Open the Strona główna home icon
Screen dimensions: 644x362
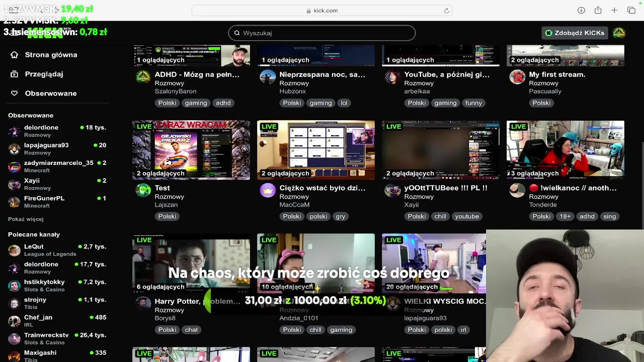point(14,55)
